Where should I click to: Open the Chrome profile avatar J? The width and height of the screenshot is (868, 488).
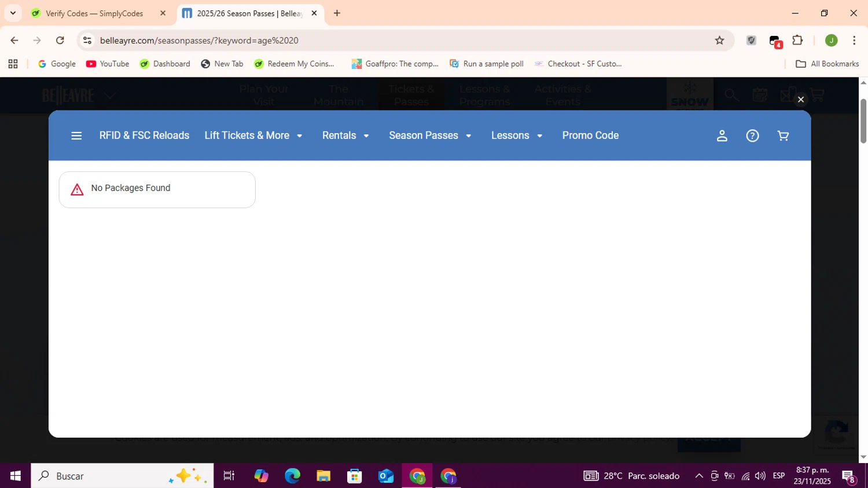(831, 41)
